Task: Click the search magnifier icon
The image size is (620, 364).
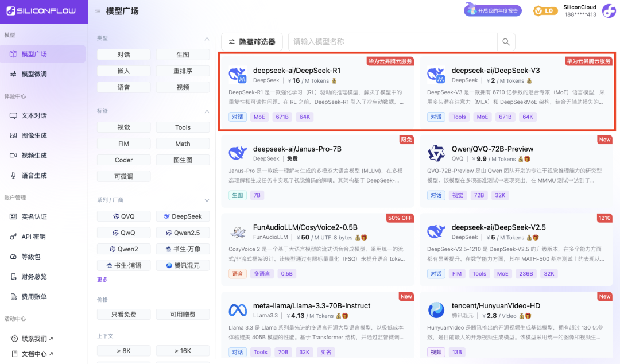Action: pos(506,42)
